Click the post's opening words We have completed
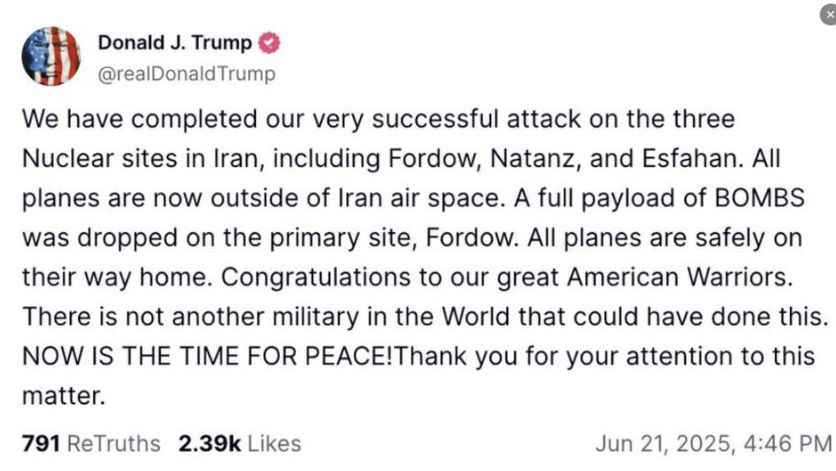The width and height of the screenshot is (836, 471). pyautogui.click(x=140, y=119)
